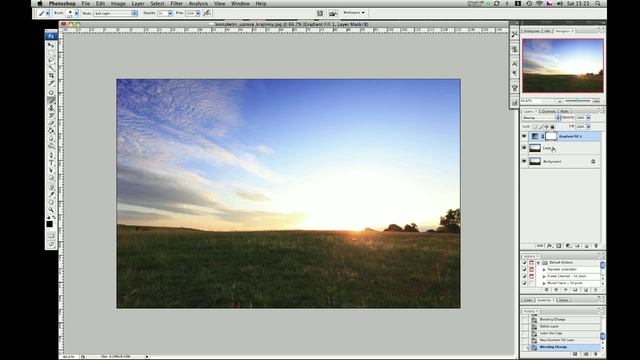The width and height of the screenshot is (640, 360).
Task: Toggle checkmark for Vignette selection action
Action: pyautogui.click(x=524, y=270)
